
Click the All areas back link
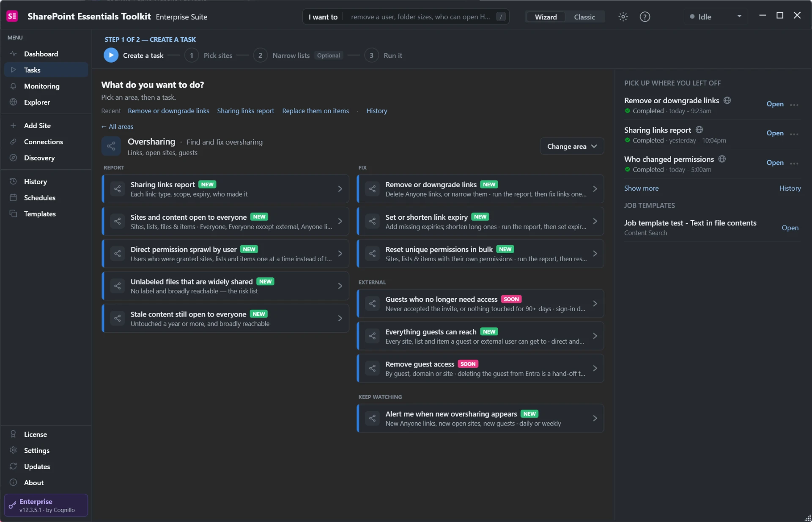coord(117,126)
